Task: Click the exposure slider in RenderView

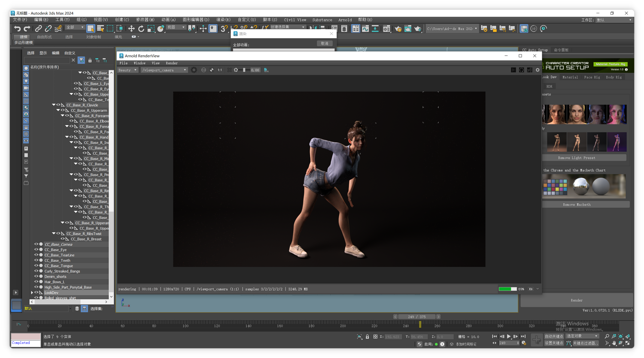Action: pos(244,70)
